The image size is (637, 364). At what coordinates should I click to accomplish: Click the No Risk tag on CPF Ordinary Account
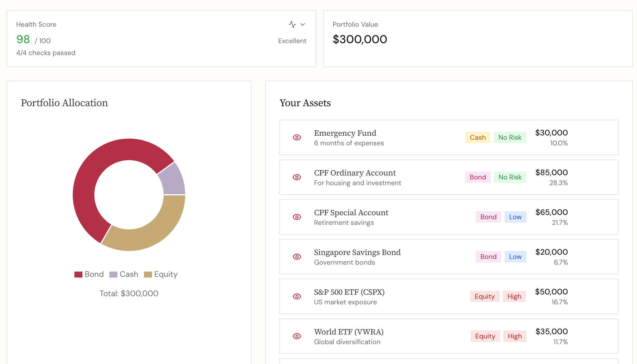coord(510,177)
